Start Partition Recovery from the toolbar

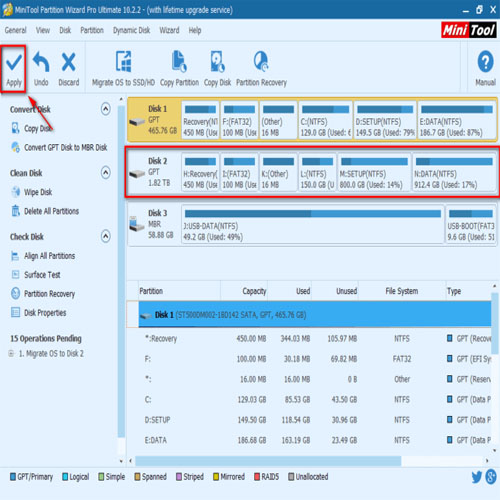[x=261, y=69]
